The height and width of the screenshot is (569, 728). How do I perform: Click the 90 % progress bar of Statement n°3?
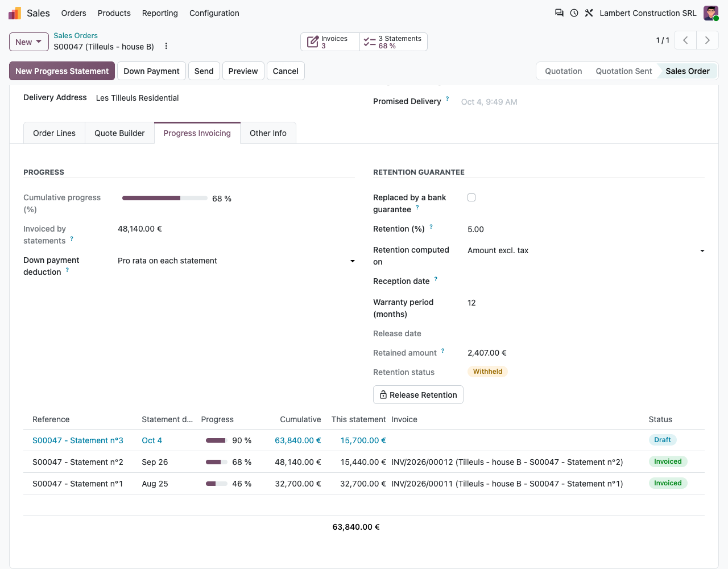coord(217,440)
